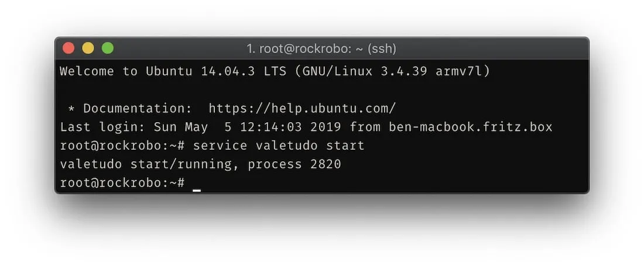
Task: Open the help.ubuntu.com documentation link
Action: [302, 108]
